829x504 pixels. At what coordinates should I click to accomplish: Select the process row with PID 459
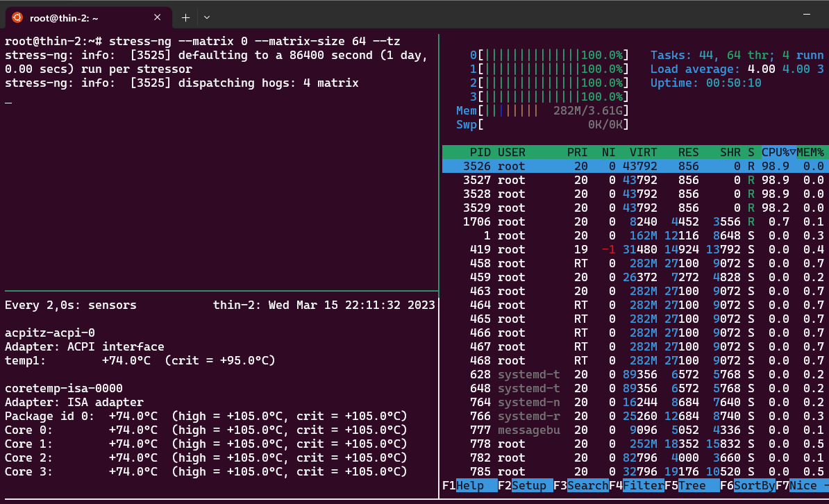(635, 277)
